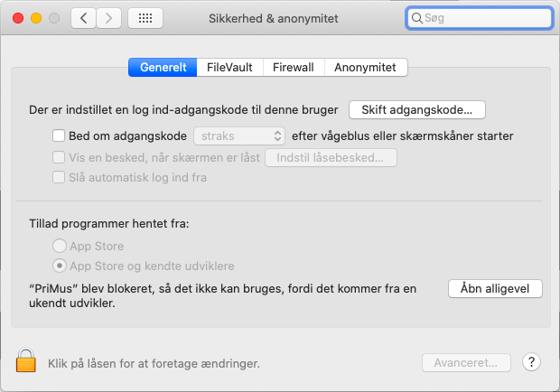This screenshot has height=392, width=560.
Task: Close window with the red button
Action: click(x=18, y=18)
